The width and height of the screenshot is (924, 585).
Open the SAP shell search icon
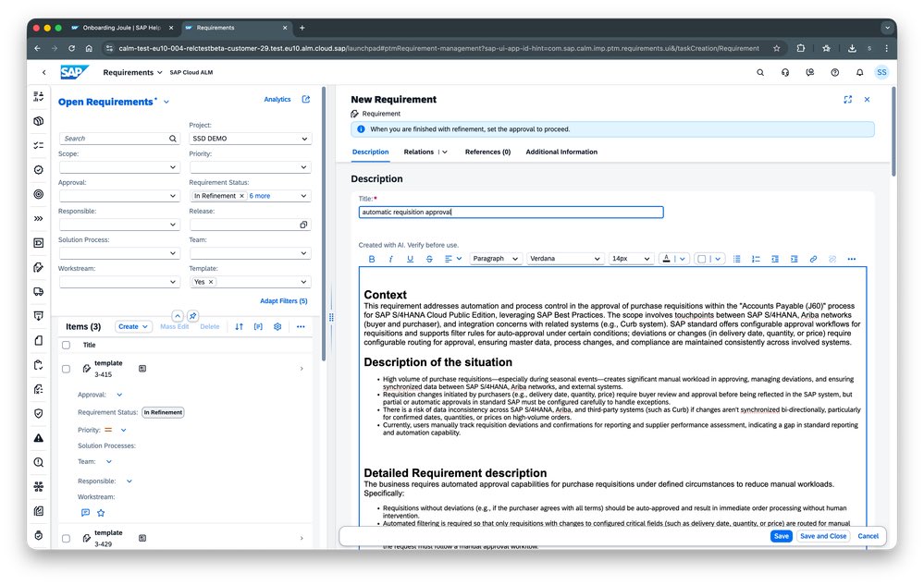760,71
